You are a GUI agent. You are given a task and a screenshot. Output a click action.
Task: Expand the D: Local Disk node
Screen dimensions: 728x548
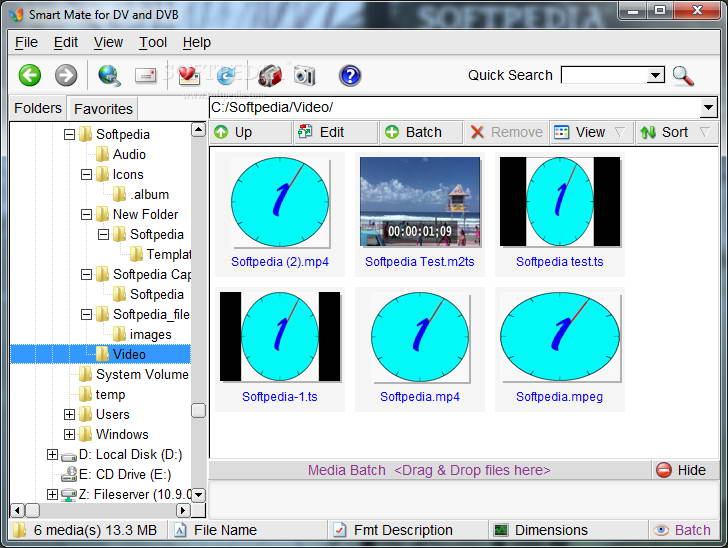point(52,454)
